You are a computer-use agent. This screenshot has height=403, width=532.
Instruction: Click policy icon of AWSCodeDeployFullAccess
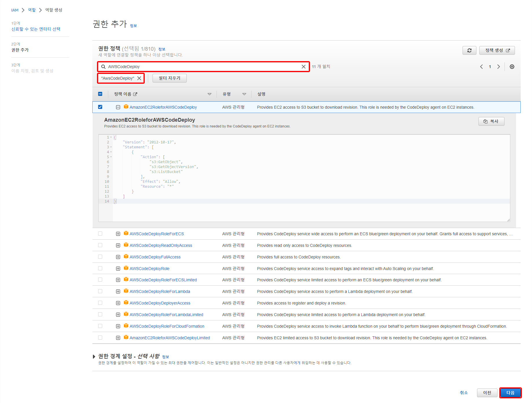(x=126, y=256)
